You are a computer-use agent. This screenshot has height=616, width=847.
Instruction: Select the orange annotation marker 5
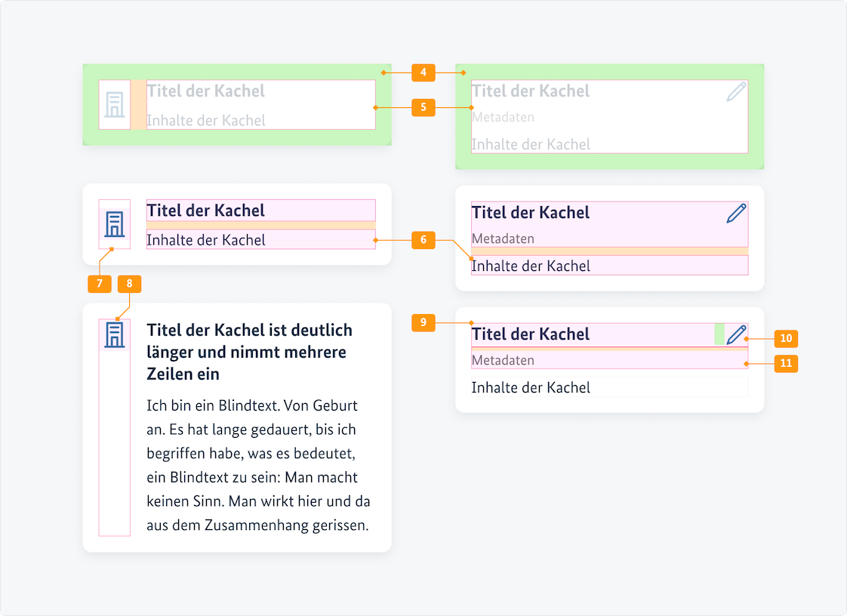click(x=423, y=107)
